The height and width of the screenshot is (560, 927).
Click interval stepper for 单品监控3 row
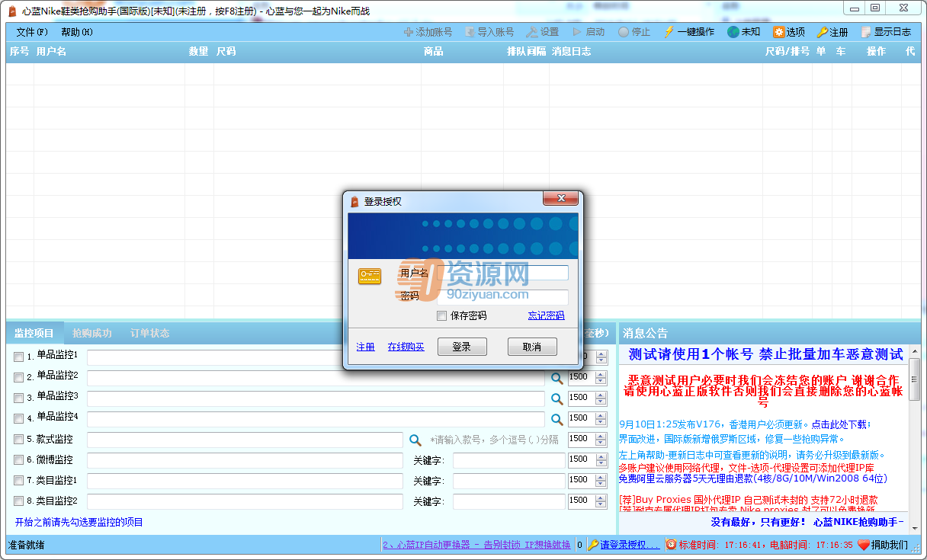[601, 398]
